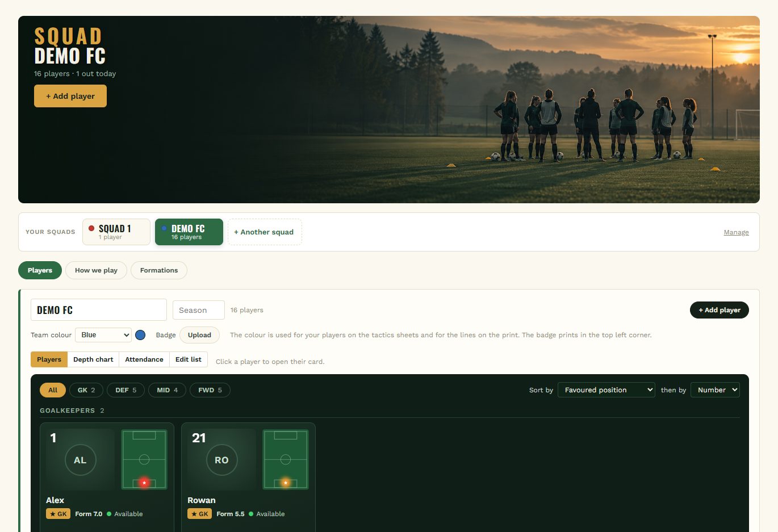
Task: Click Alex's pitch position thumbnail
Action: (144, 459)
